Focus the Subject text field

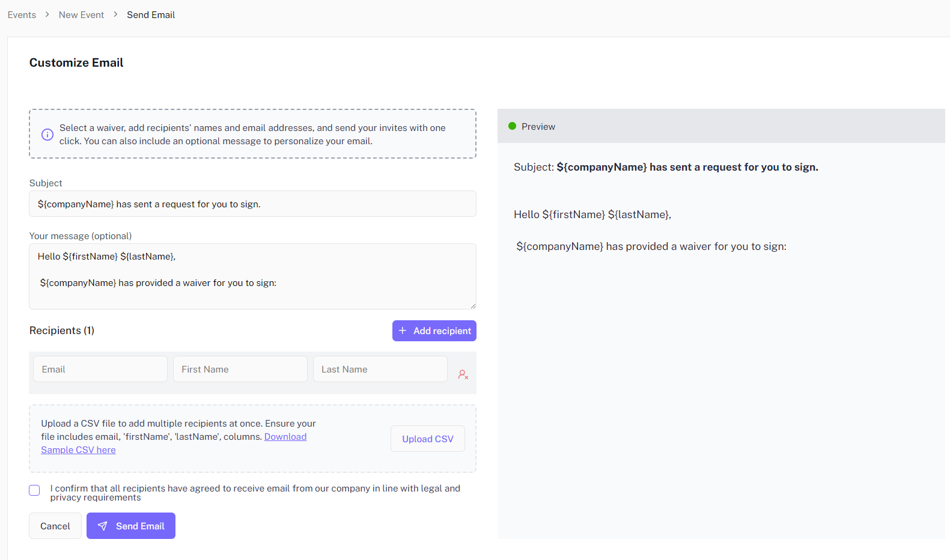pos(252,204)
